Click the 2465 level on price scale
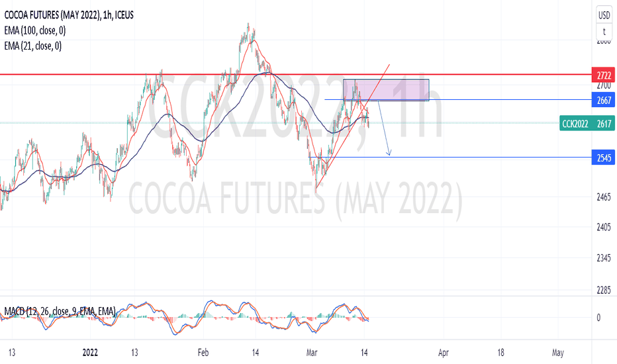Image resolution: width=617 pixels, height=364 pixels. (x=604, y=197)
